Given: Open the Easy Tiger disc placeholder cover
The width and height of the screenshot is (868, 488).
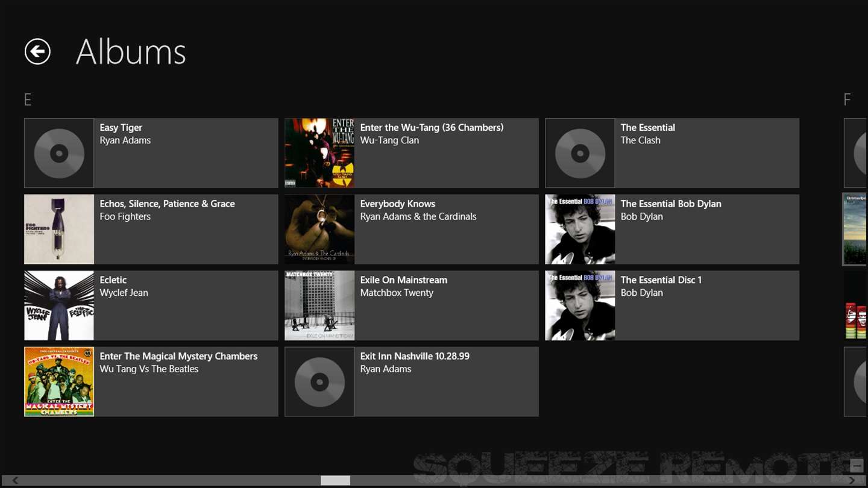Looking at the screenshot, I should (59, 153).
